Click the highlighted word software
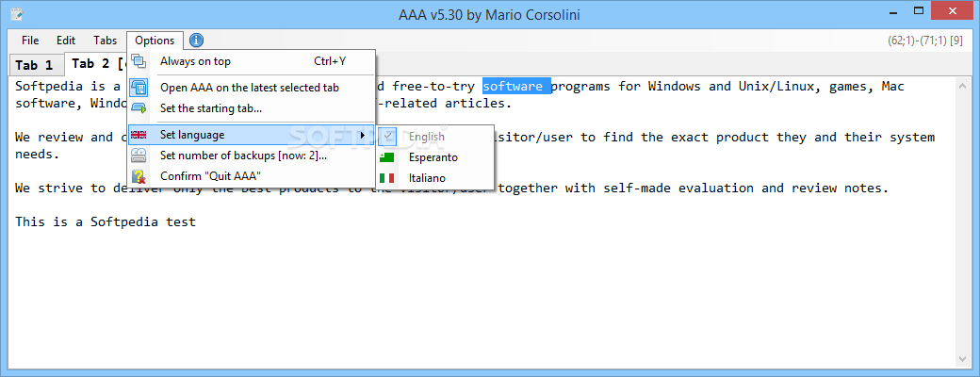Viewport: 980px width, 377px height. (516, 86)
